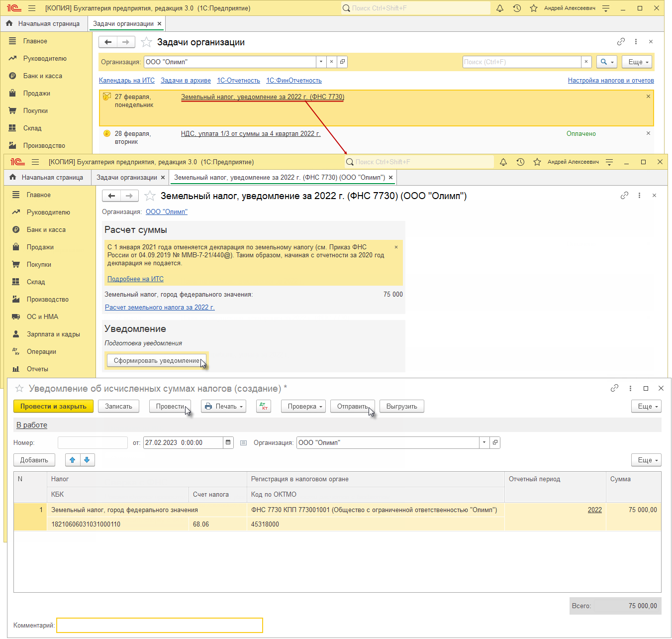672x639 pixels.
Task: Open favorites star in middle window title bar
Action: tap(537, 162)
